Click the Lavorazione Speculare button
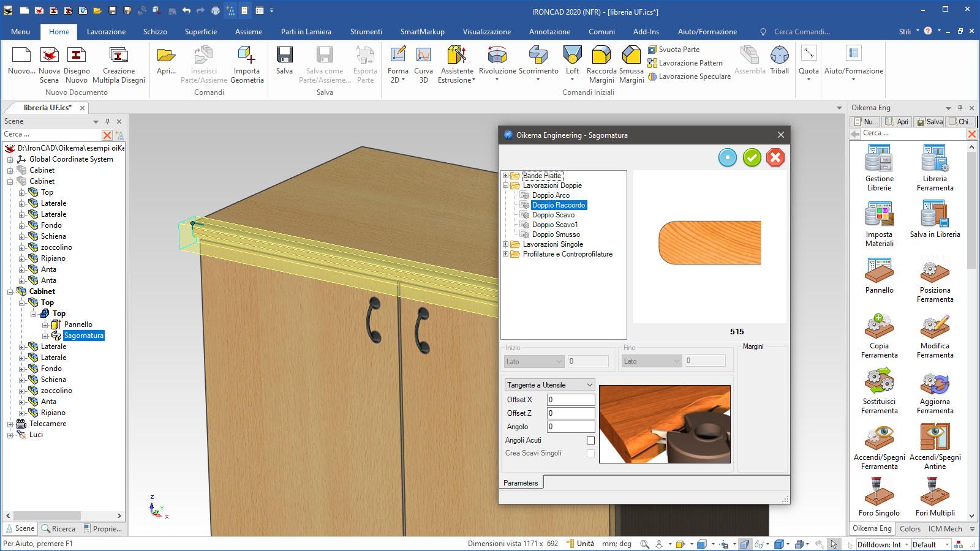 click(x=694, y=77)
